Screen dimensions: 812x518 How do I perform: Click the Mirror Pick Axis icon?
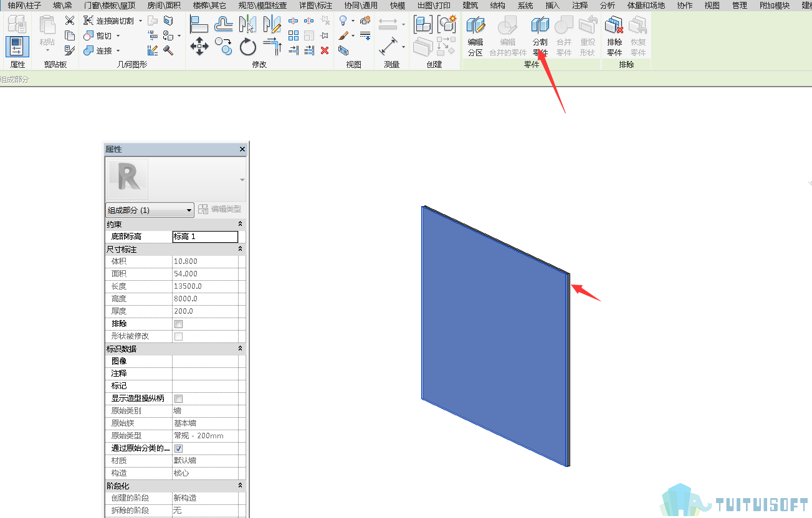(248, 24)
